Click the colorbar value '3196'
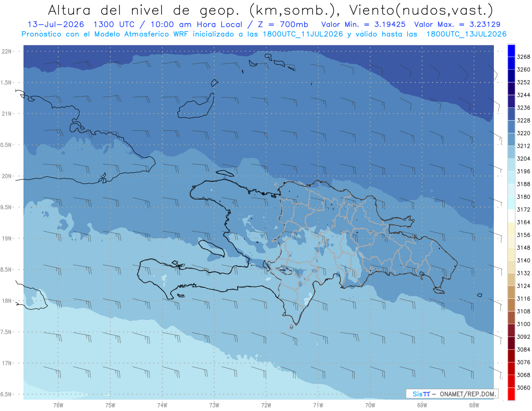 524,171
